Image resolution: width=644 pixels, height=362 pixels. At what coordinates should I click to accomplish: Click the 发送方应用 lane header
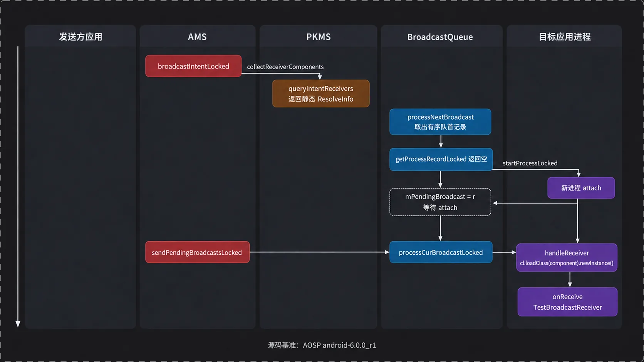80,37
